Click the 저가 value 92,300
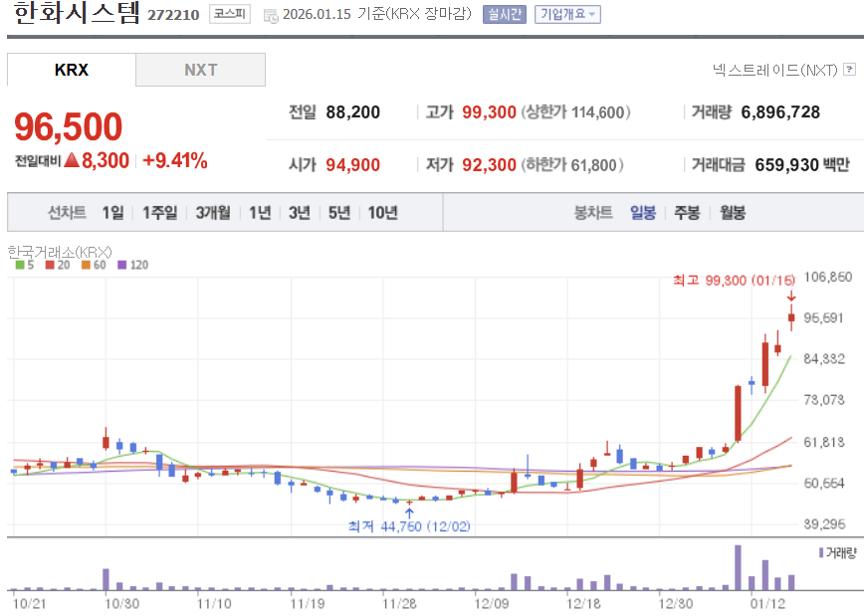Screen dimensions: 864x616 (x=489, y=165)
